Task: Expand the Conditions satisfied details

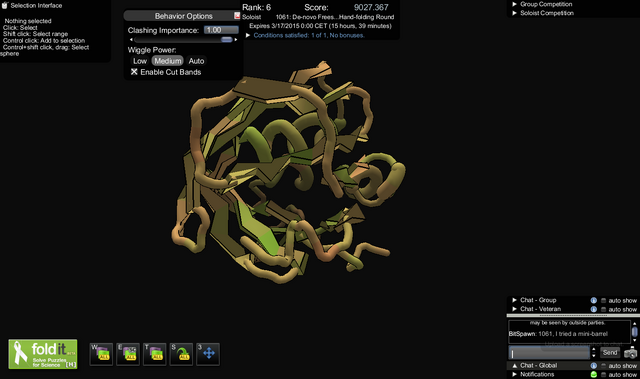Action: pos(248,35)
